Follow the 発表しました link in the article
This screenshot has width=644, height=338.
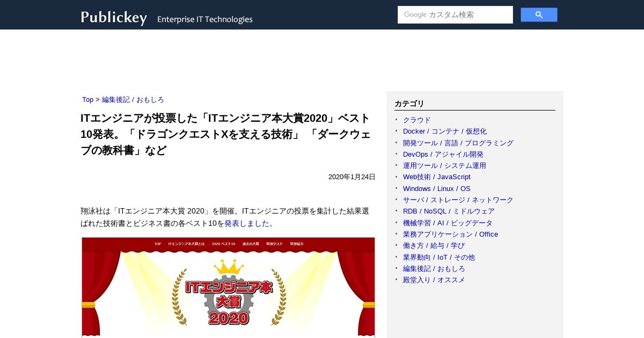point(247,223)
